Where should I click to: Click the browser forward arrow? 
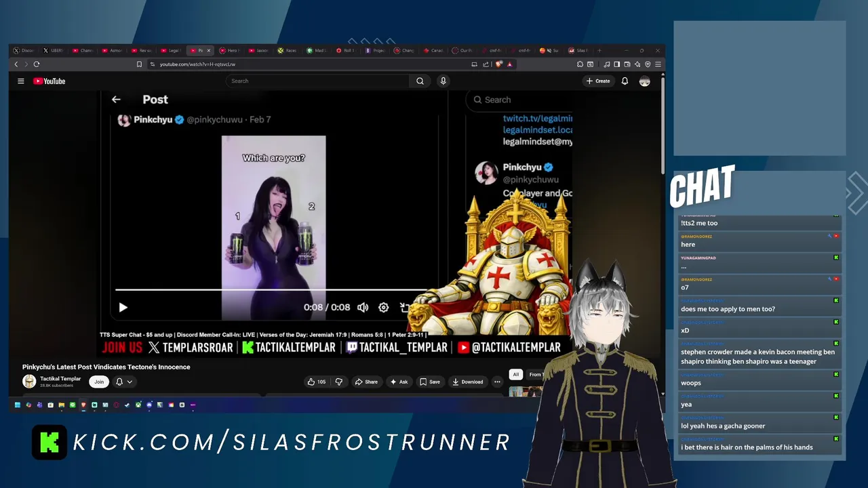point(26,64)
